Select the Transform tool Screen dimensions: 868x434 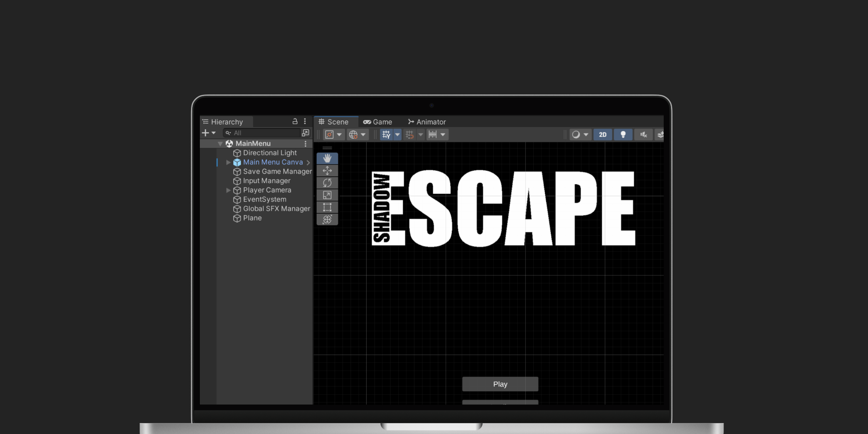click(x=327, y=219)
